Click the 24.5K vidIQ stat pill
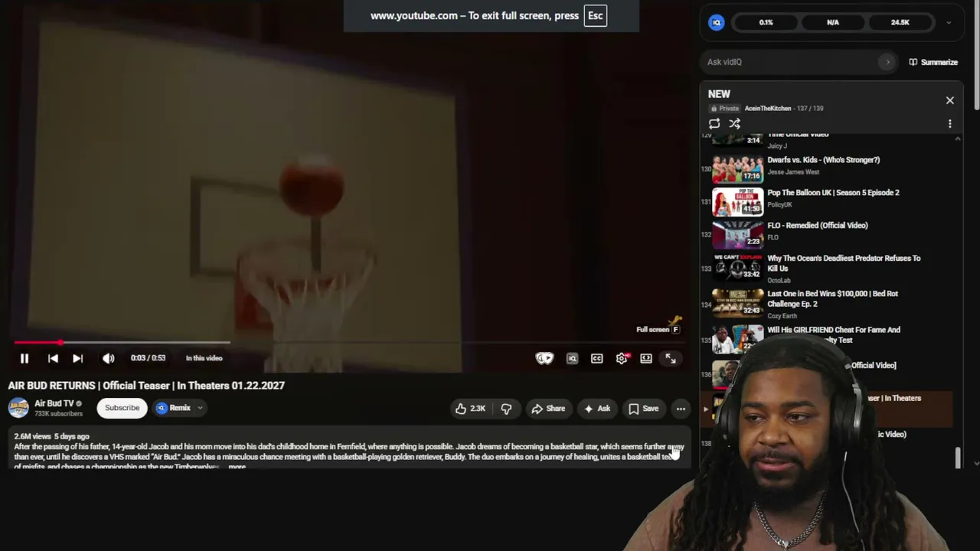Viewport: 980px width, 551px height. coord(900,22)
